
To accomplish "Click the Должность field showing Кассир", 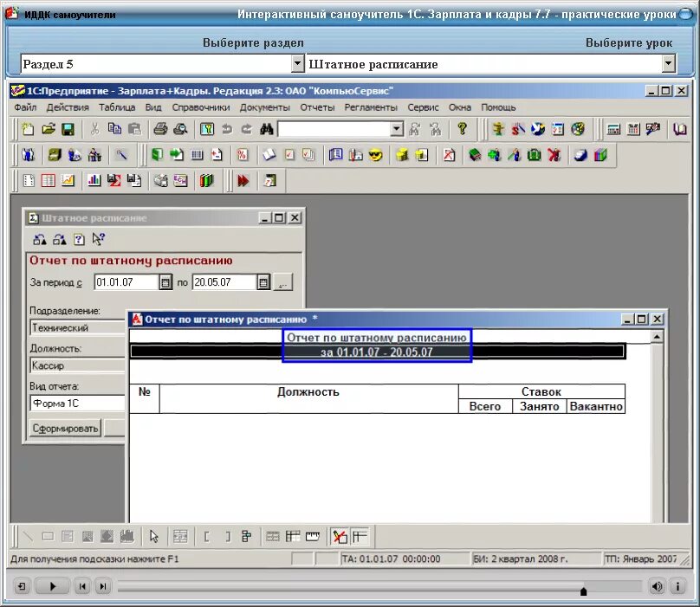I will click(x=78, y=365).
